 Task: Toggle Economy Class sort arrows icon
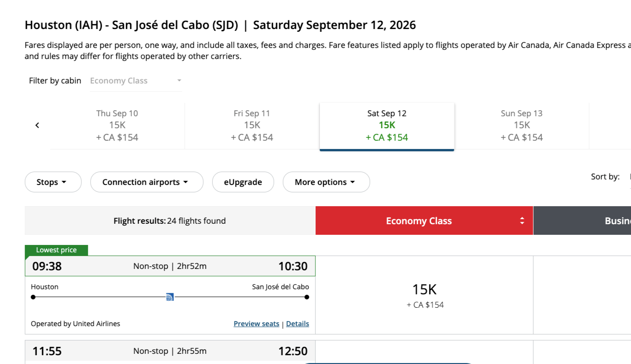pyautogui.click(x=522, y=221)
